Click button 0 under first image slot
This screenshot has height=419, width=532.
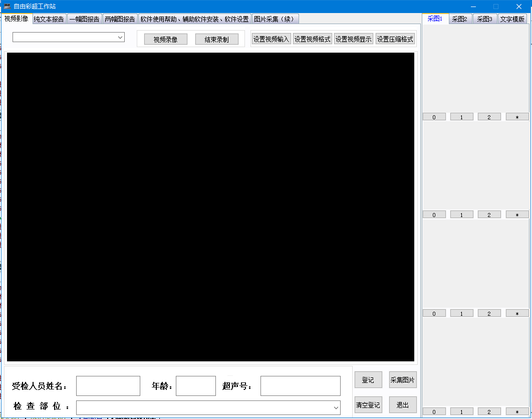tap(434, 117)
